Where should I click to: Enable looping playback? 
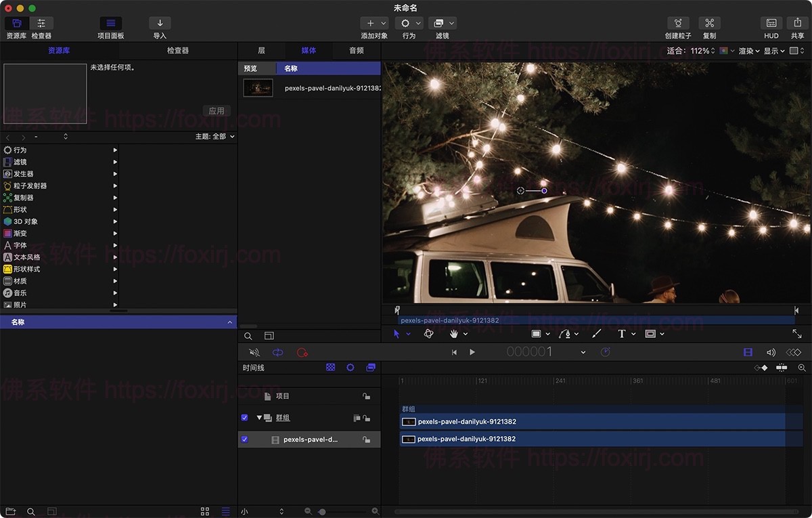pos(277,352)
